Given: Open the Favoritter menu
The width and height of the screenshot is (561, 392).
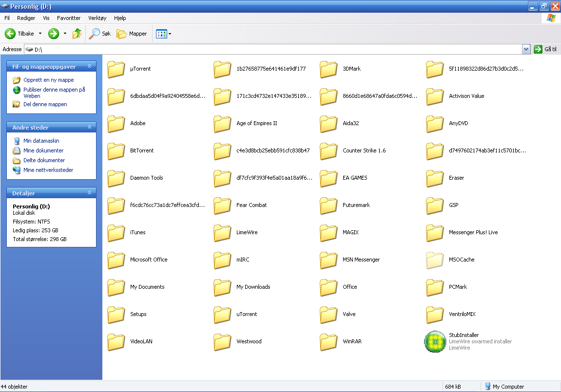Looking at the screenshot, I should coord(69,18).
